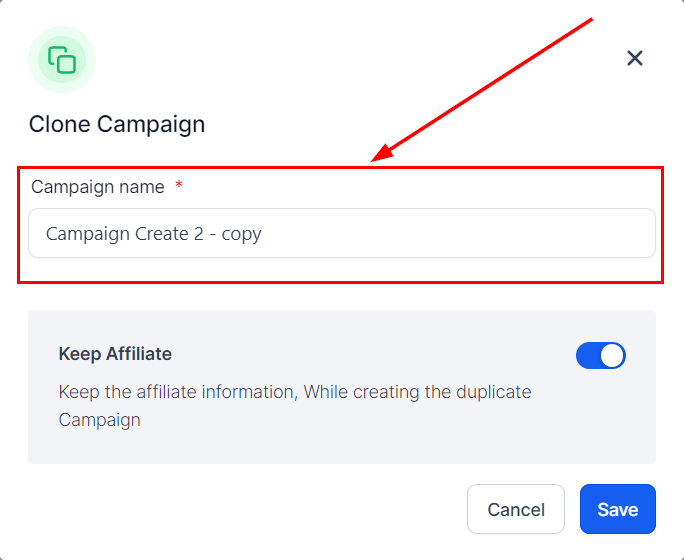Close the Clone Campaign dialog with X
The width and height of the screenshot is (684, 560).
click(634, 58)
